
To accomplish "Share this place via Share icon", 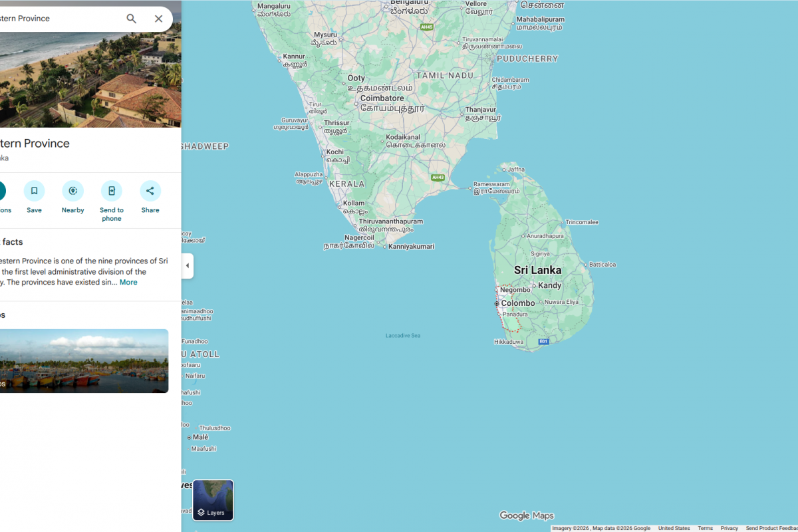I will pyautogui.click(x=150, y=192).
